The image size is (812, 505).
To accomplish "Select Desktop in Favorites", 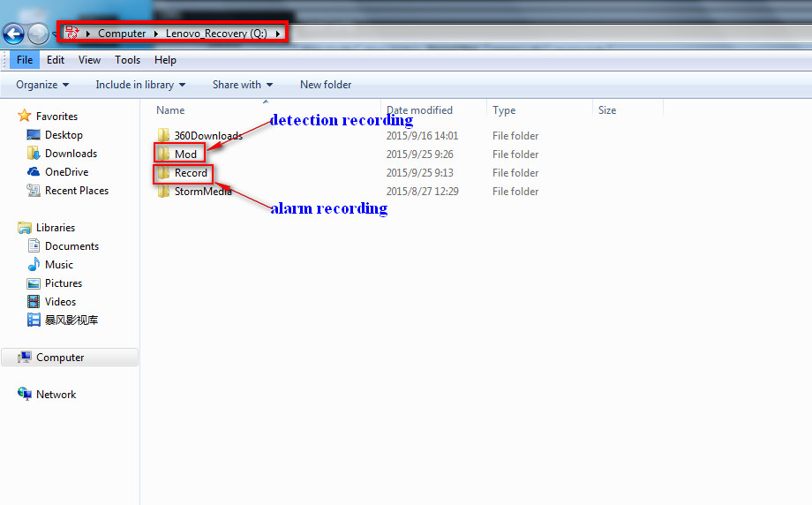I will [64, 135].
